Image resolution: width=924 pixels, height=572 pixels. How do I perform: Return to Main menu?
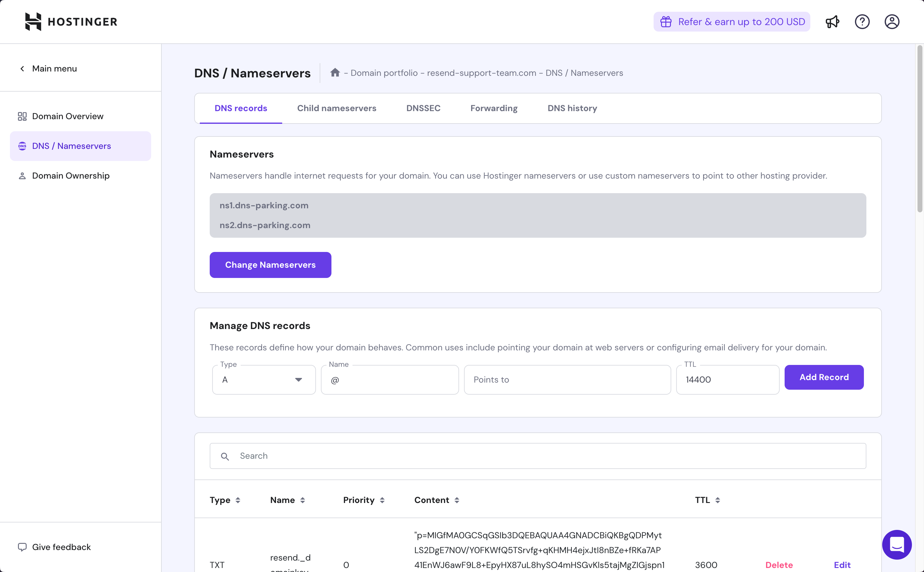point(54,68)
